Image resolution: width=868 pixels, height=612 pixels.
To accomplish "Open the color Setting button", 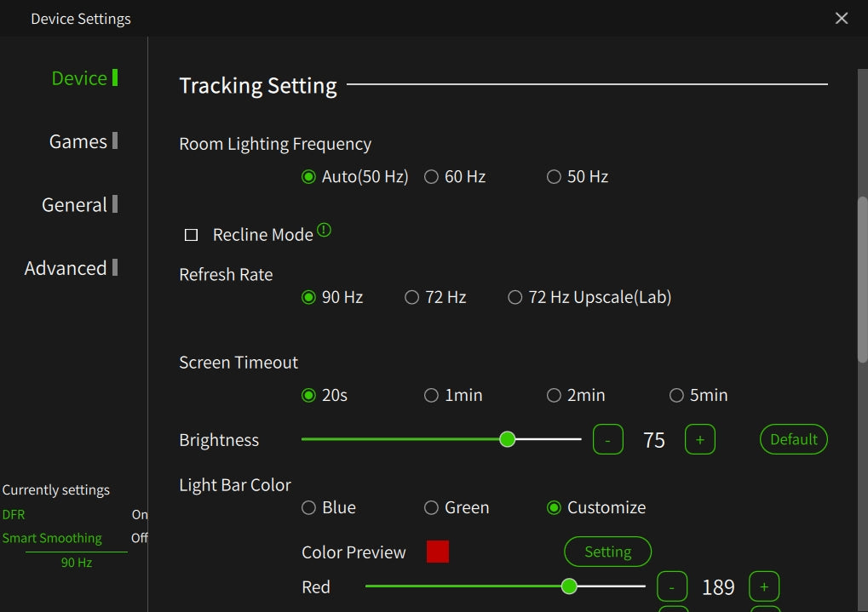I will point(607,552).
